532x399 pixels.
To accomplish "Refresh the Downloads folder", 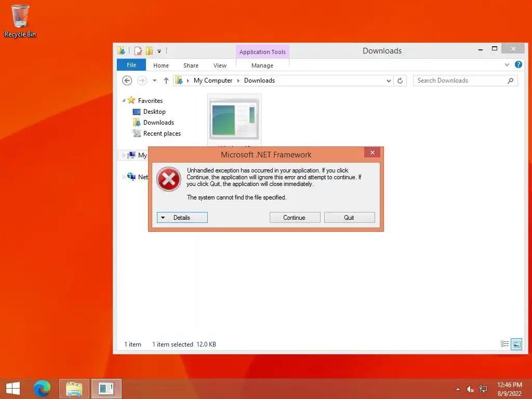I will (400, 81).
